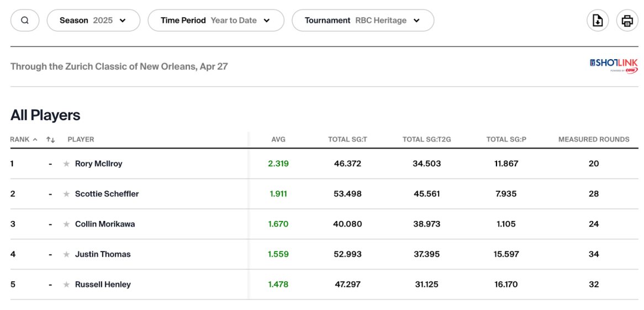This screenshot has height=310, width=644.
Task: Mark Russell Henley with star icon
Action: 66,285
